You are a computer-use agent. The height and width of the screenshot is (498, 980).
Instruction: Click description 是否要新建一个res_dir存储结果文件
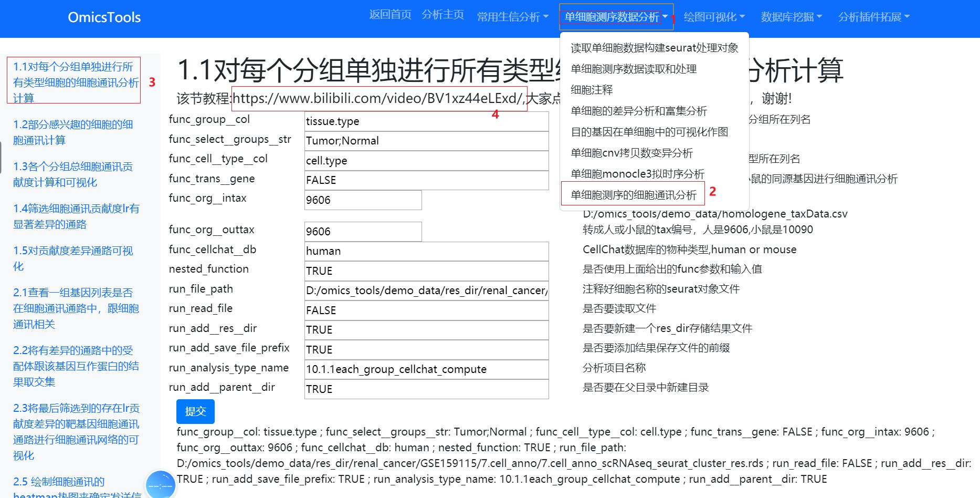667,328
